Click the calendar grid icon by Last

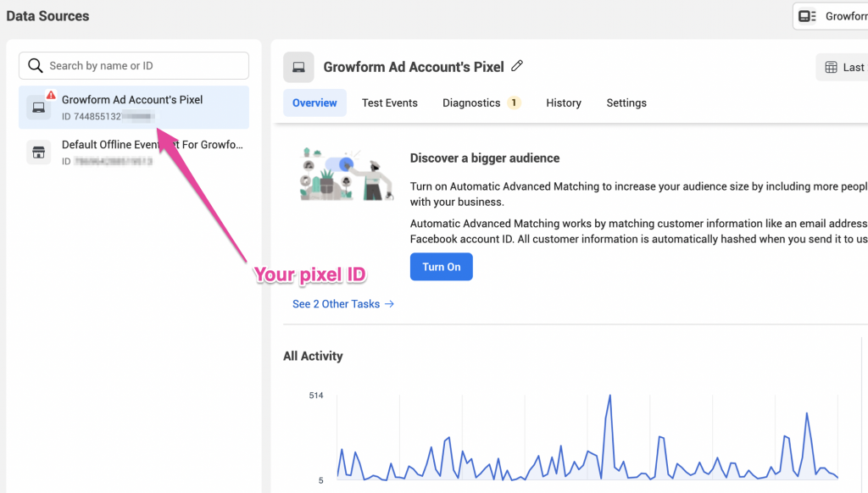pos(831,68)
